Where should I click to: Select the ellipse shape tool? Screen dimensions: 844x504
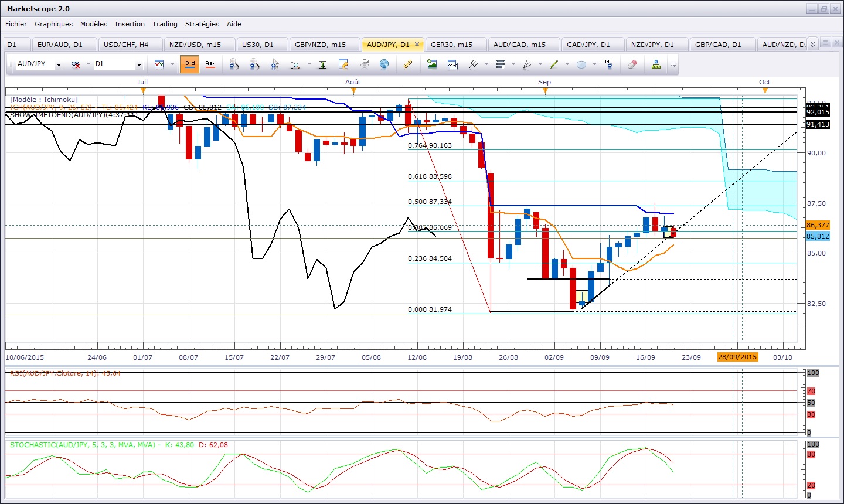tap(581, 64)
